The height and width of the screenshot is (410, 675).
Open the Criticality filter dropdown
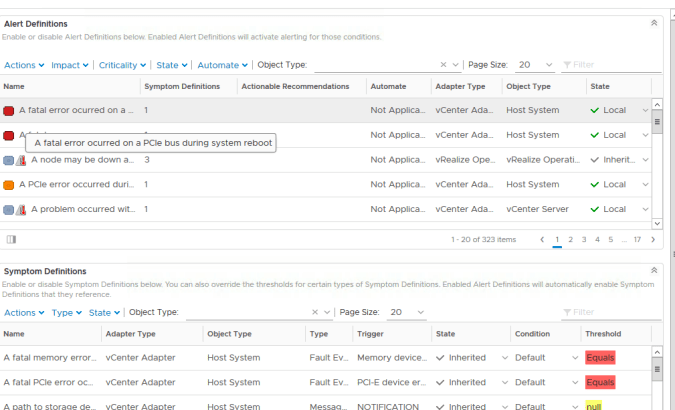121,65
